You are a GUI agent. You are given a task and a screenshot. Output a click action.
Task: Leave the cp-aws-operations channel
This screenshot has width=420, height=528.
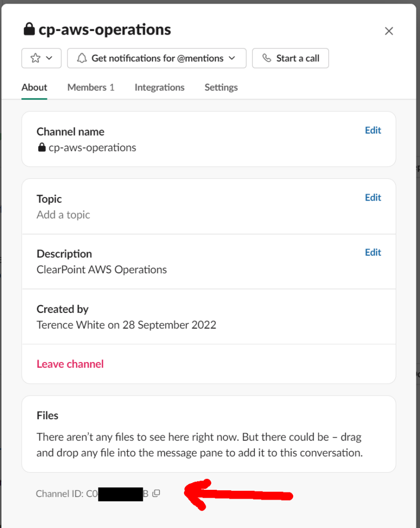coord(70,364)
